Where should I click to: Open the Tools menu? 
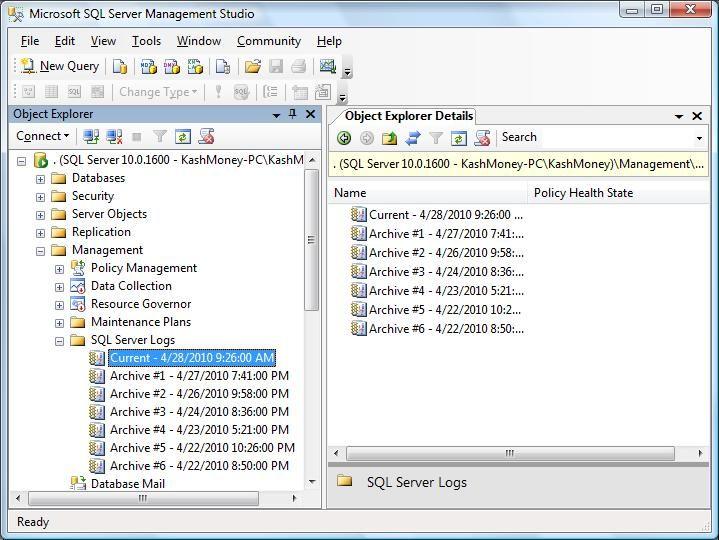pos(146,41)
